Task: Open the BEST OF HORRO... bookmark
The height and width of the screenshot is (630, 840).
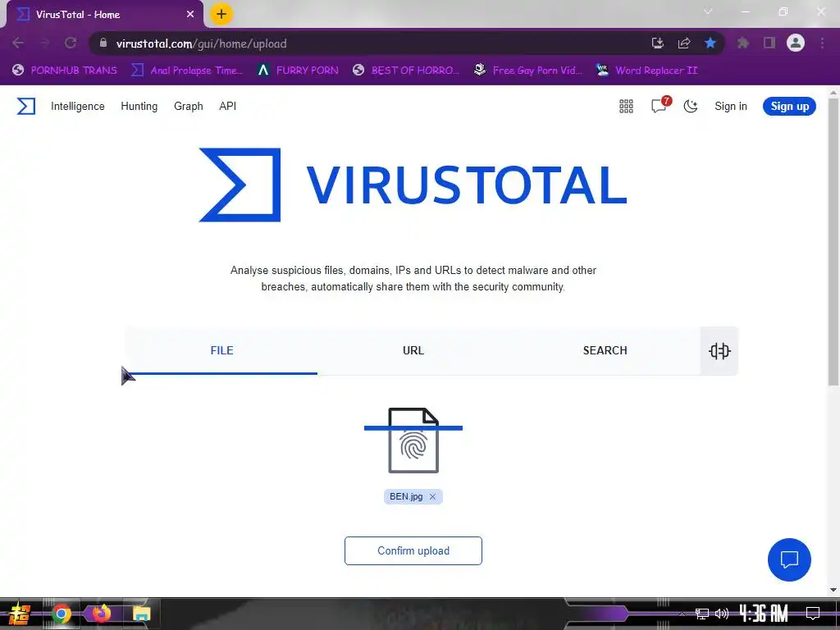Action: 406,71
